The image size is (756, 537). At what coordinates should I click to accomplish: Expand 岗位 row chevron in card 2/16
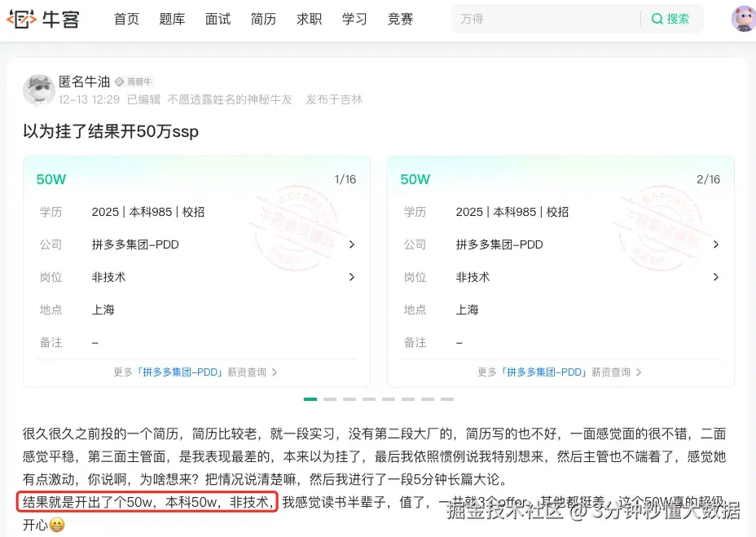point(715,277)
